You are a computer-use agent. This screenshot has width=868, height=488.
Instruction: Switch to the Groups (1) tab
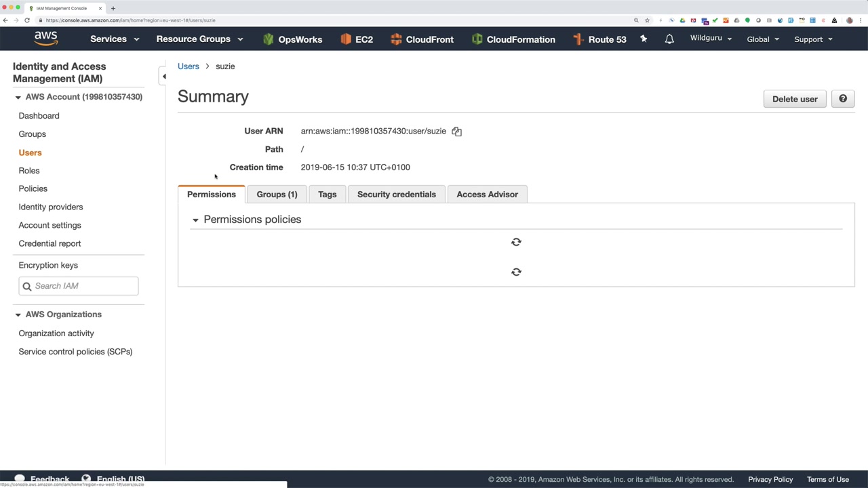(x=277, y=195)
